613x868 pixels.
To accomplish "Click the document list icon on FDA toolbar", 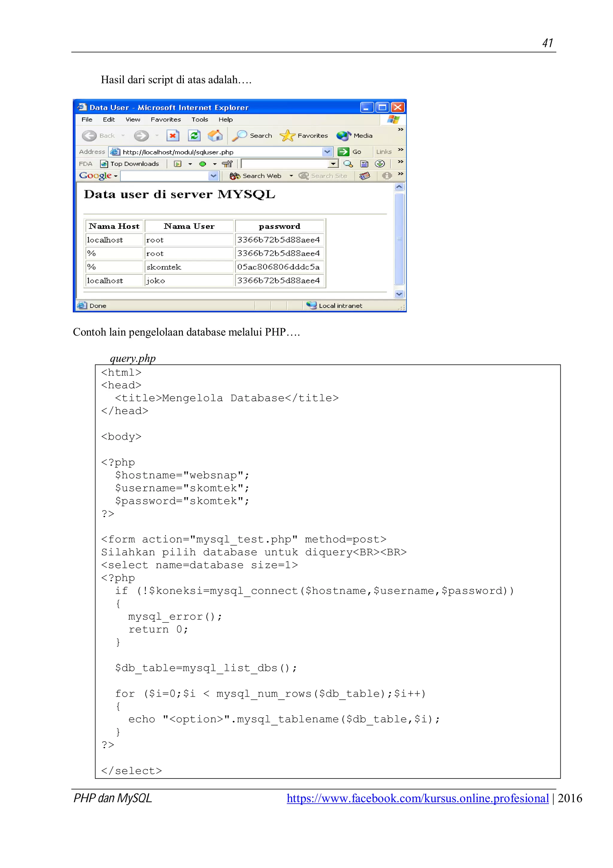I will coord(364,164).
